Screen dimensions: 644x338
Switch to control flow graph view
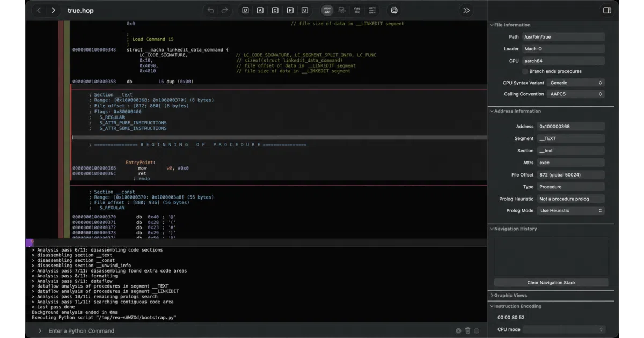click(342, 10)
